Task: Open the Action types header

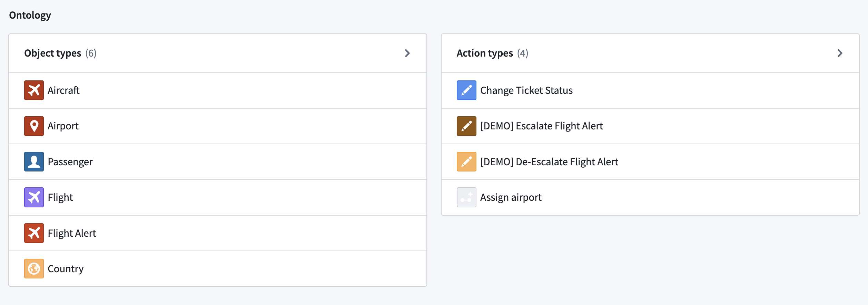Action: coord(650,53)
